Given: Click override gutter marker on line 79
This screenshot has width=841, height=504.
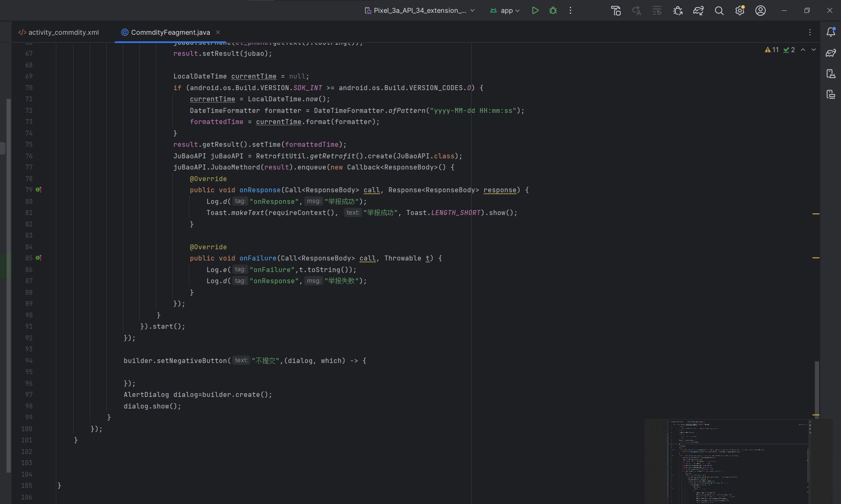Looking at the screenshot, I should [38, 190].
